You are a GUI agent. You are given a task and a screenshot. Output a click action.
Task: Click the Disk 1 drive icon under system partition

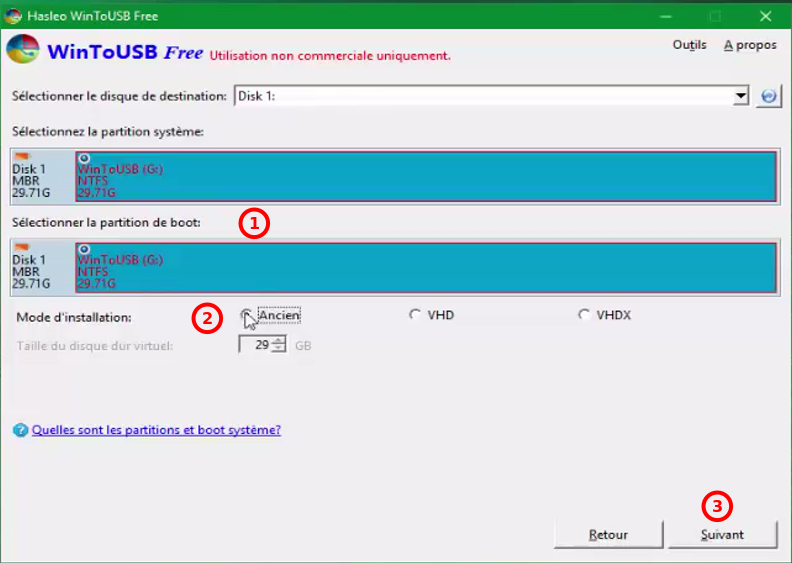[21, 156]
